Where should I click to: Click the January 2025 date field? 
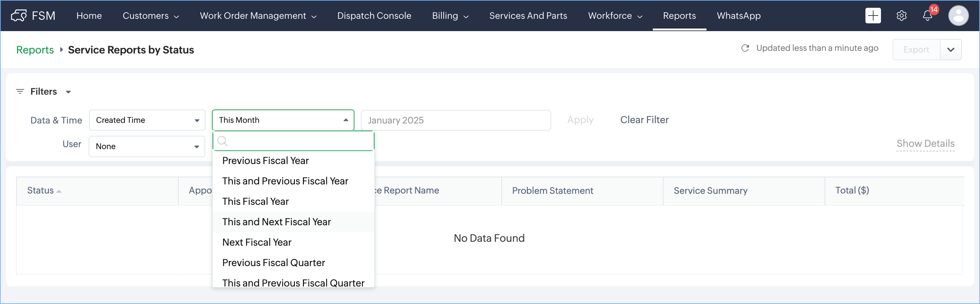pyautogui.click(x=455, y=120)
